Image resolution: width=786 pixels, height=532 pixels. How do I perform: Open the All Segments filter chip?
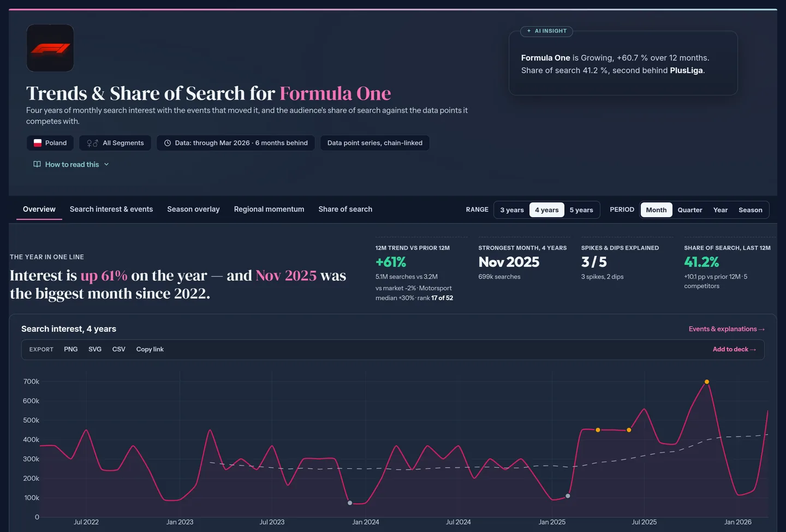pyautogui.click(x=115, y=143)
